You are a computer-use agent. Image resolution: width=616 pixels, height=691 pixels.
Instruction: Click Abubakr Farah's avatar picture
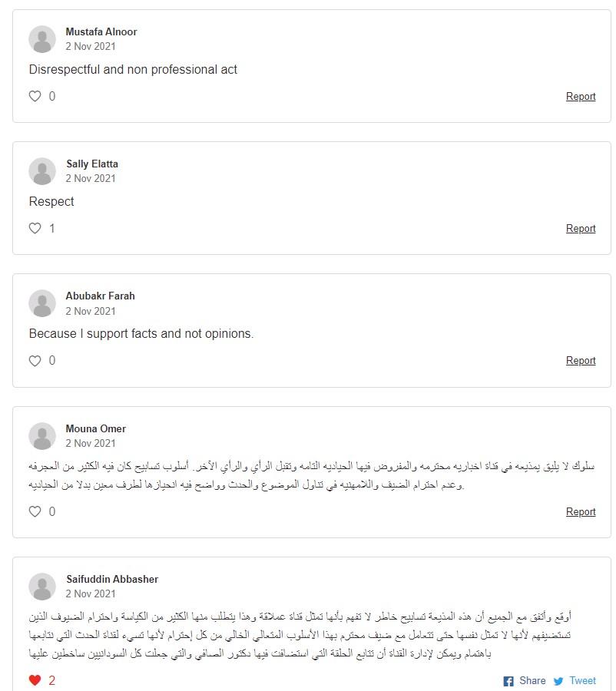[x=42, y=303]
